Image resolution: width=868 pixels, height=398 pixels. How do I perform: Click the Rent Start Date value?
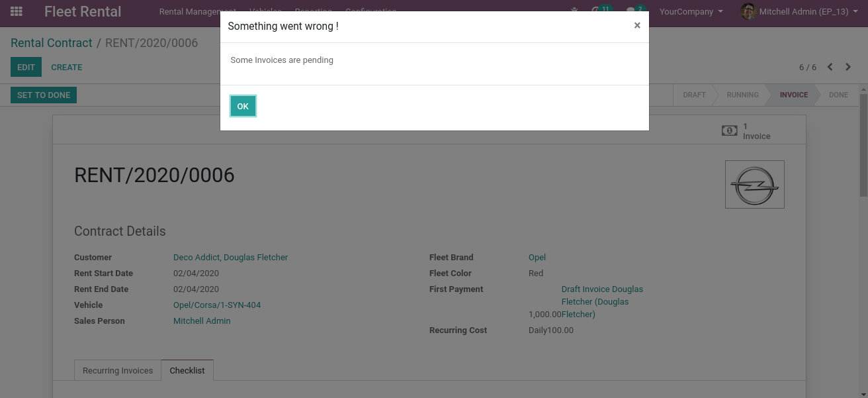[196, 274]
